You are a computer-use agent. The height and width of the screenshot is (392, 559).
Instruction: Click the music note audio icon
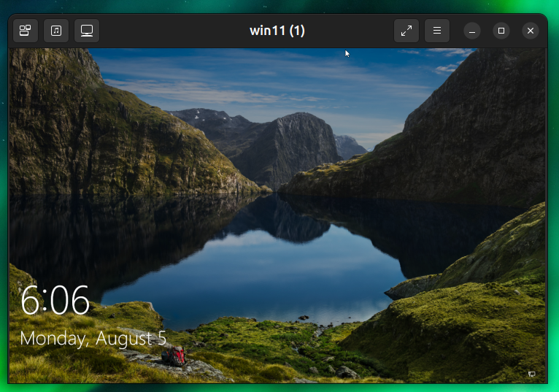pyautogui.click(x=56, y=31)
